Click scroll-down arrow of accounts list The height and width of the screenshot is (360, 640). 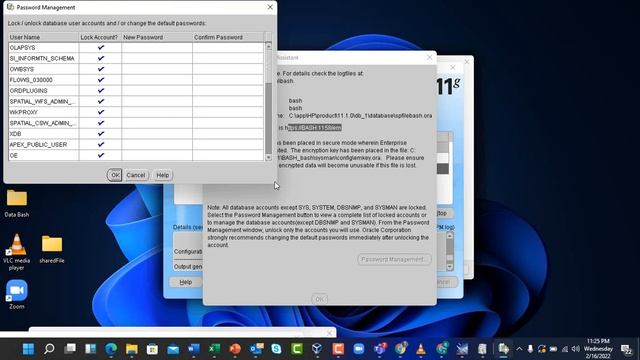click(x=268, y=157)
